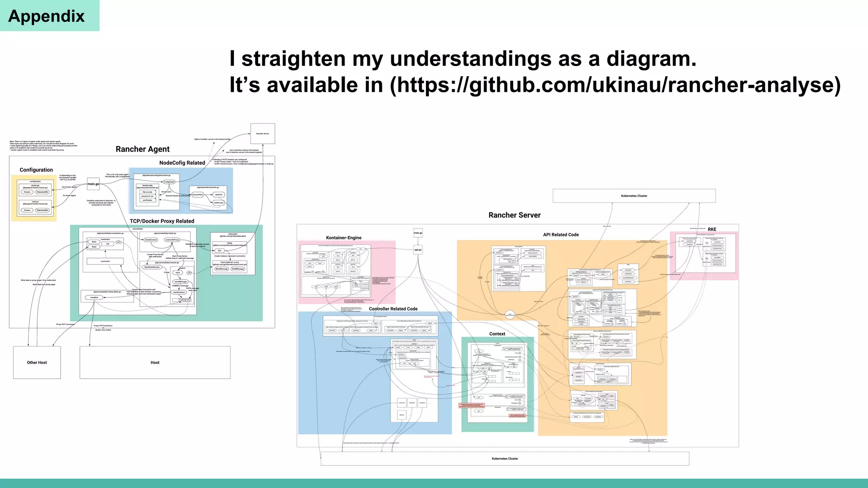Click the 'main.go' box in the Rancher Server diagram
This screenshot has height=488, width=868.
pos(418,233)
